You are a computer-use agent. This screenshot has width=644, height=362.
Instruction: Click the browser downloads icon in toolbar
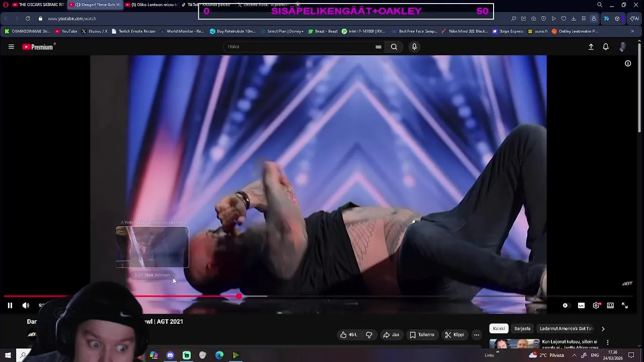pyautogui.click(x=574, y=19)
